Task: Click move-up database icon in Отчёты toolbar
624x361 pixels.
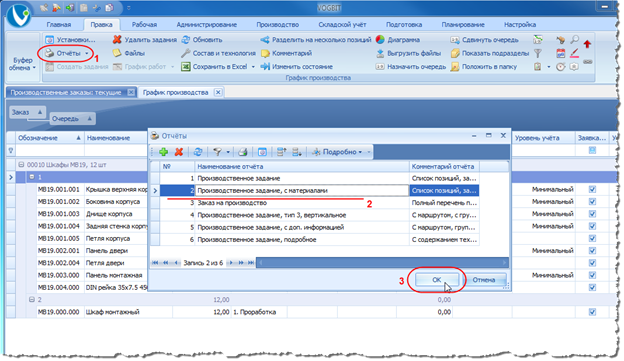Action: 281,152
